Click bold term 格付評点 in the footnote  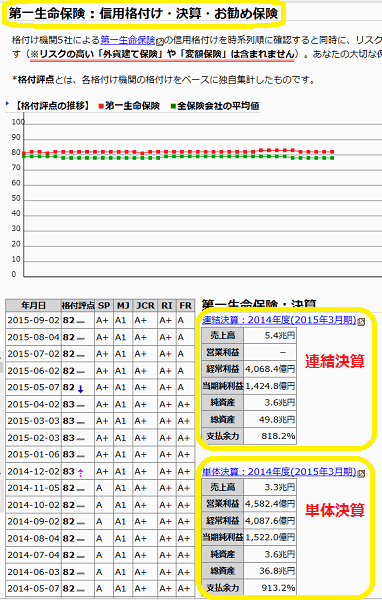coord(36,80)
